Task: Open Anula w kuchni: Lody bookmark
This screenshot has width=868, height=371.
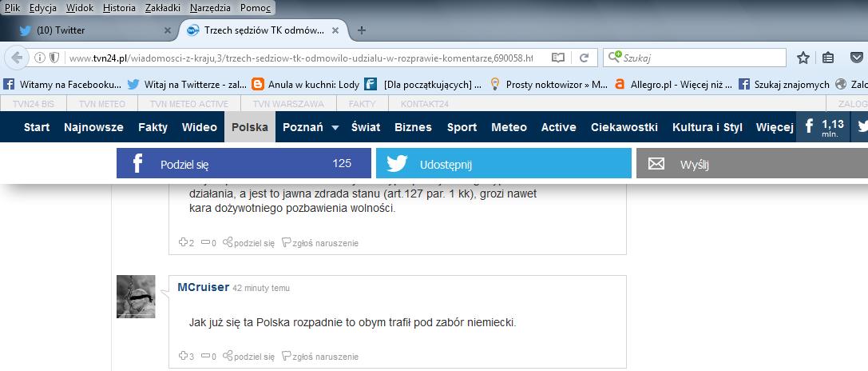Action: pos(305,84)
